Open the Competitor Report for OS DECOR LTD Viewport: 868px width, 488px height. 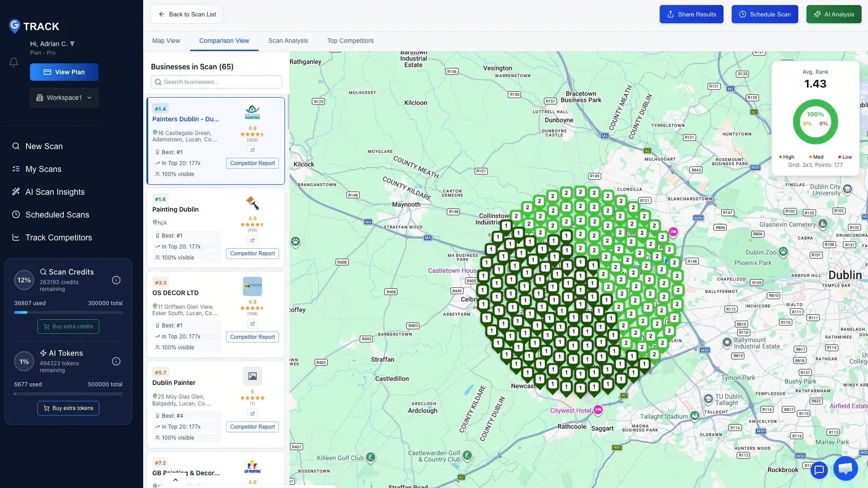(x=252, y=337)
